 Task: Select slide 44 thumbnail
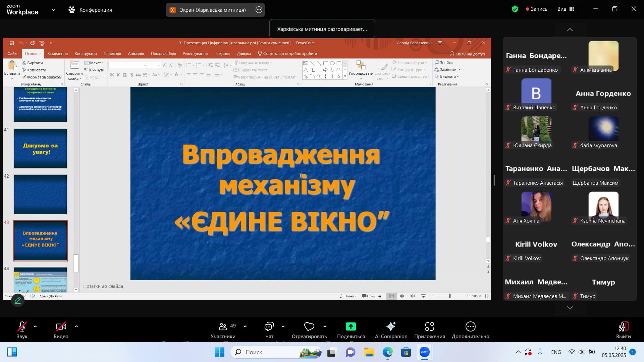point(40,280)
